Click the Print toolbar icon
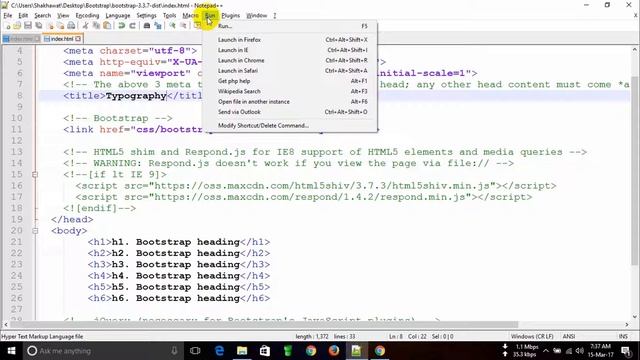 coord(71,26)
